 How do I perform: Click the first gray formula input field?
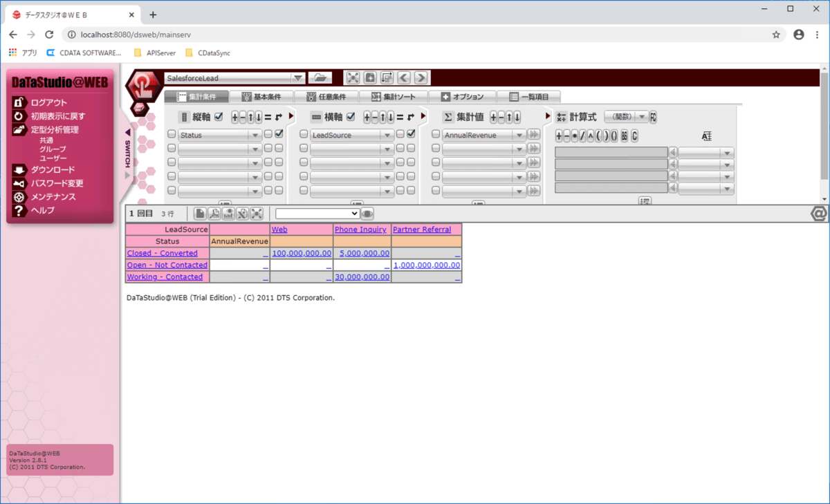click(611, 152)
